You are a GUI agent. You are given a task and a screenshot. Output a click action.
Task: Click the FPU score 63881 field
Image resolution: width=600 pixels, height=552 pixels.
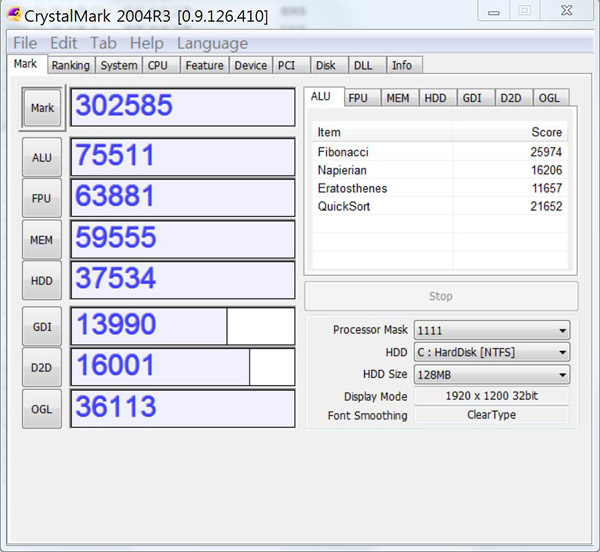(183, 198)
